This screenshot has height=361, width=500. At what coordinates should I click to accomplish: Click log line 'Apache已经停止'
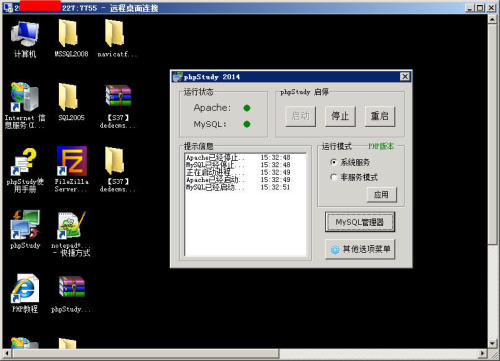[238, 157]
